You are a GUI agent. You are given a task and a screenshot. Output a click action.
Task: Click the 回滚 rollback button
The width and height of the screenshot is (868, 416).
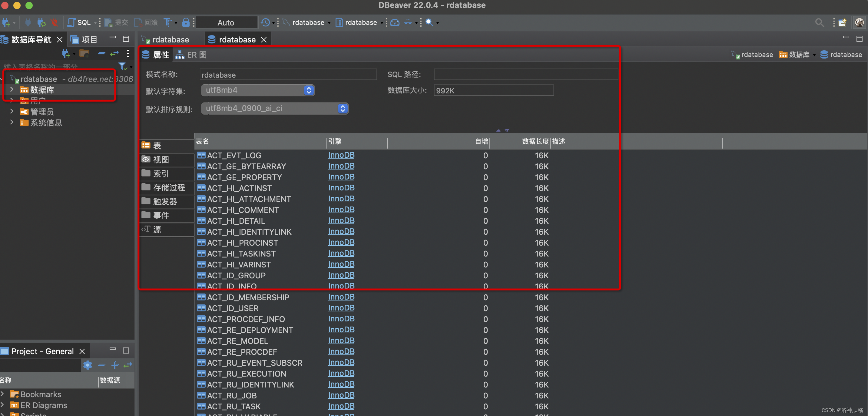click(146, 23)
